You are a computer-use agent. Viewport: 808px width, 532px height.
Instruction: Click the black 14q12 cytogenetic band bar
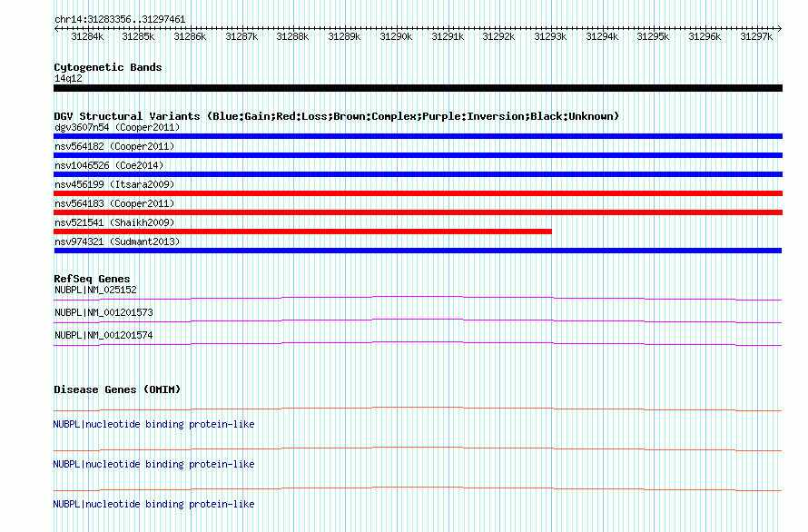click(x=418, y=88)
